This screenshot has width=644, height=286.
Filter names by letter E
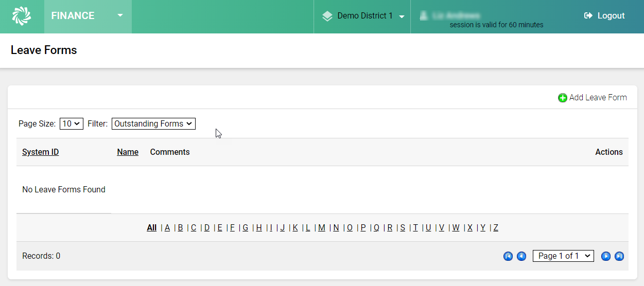220,228
